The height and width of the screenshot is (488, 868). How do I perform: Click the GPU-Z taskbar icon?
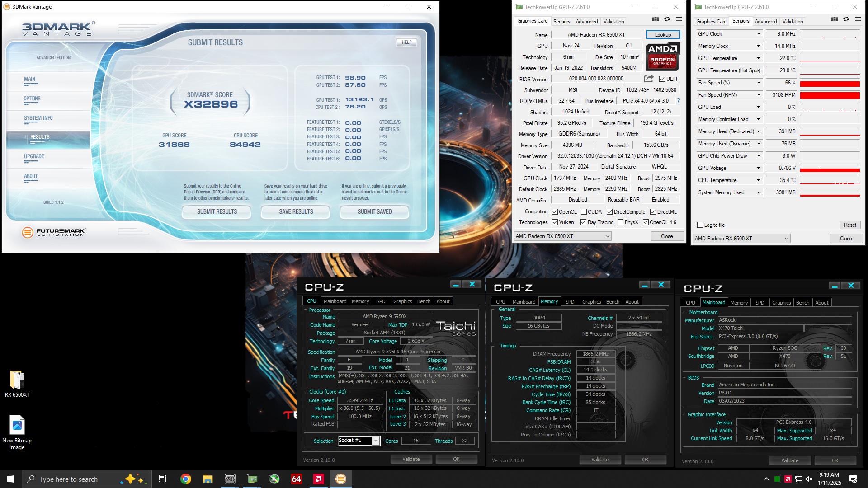pyautogui.click(x=252, y=479)
